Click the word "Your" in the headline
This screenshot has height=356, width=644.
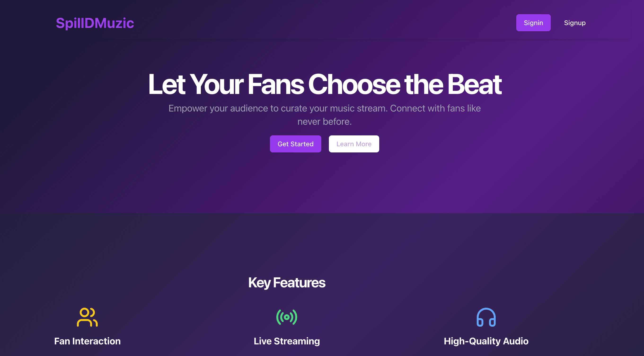click(216, 85)
